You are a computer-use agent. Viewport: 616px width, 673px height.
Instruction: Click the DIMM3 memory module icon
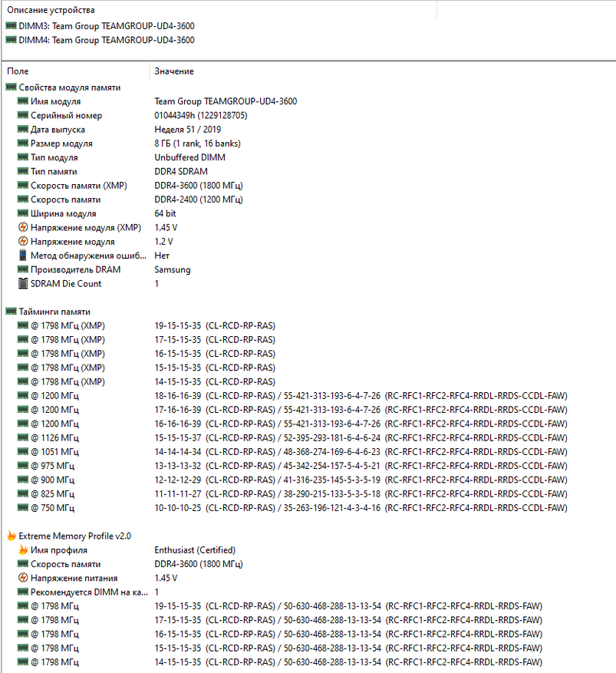[x=12, y=26]
